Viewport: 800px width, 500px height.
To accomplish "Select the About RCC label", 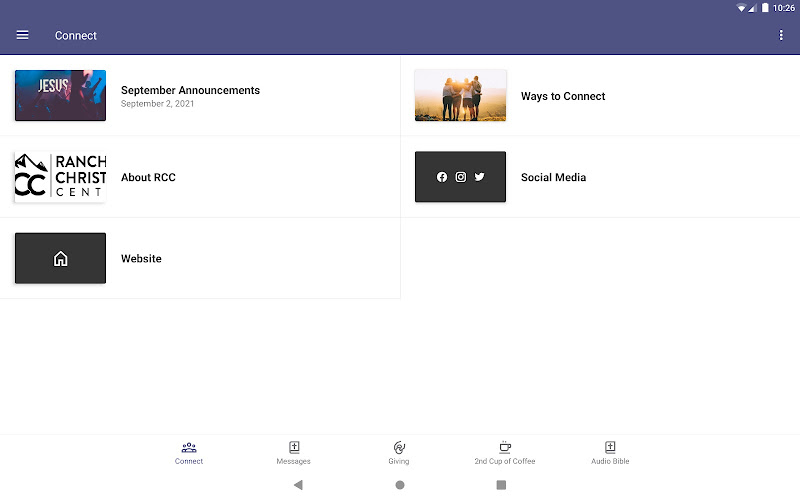I will click(148, 177).
